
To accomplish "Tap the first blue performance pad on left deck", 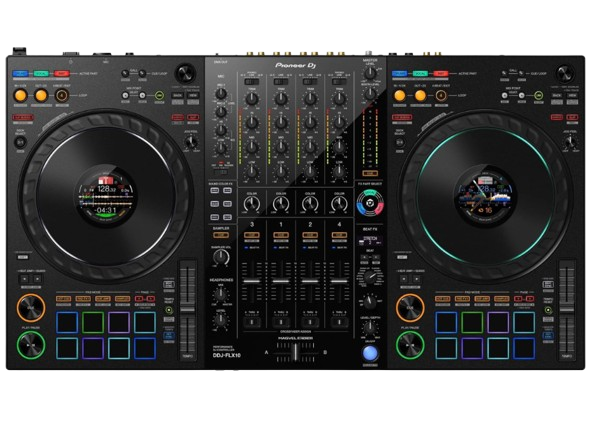I will 67,322.
